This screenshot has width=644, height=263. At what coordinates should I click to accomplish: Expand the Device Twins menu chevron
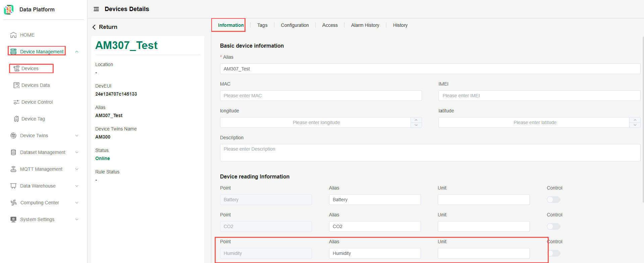[x=77, y=136]
